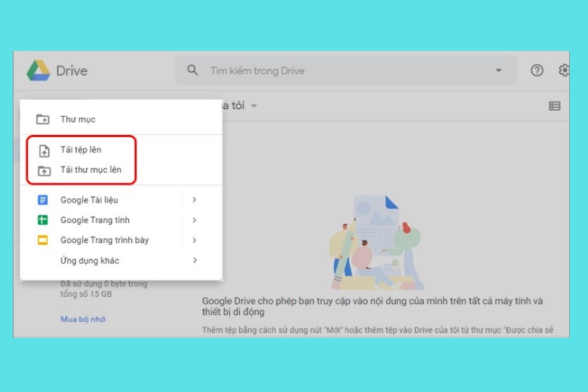Select Google Tài liệu menu entry

pyautogui.click(x=121, y=200)
